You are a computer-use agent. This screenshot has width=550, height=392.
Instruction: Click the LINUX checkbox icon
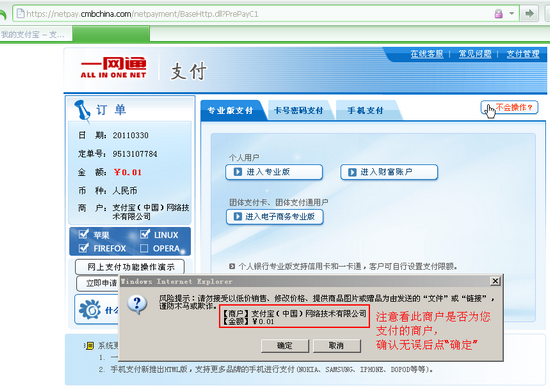pos(145,234)
